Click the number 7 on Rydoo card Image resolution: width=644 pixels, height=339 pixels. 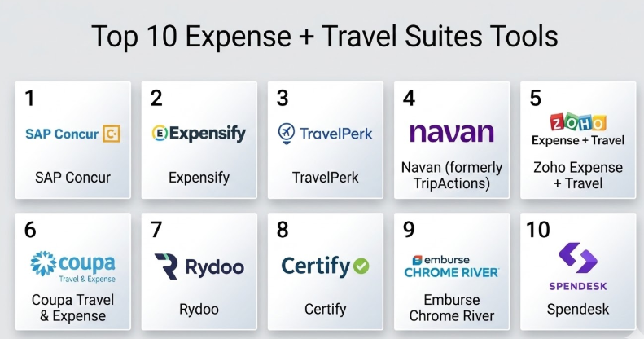point(156,230)
